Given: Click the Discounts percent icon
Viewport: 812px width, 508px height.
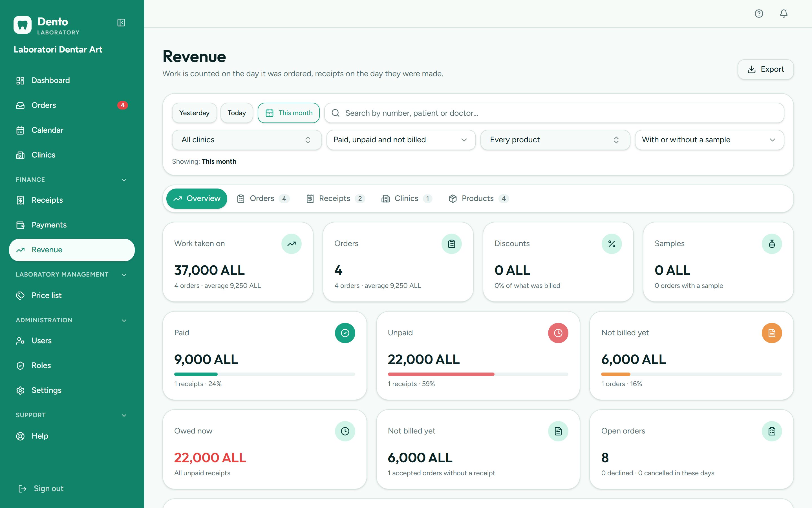Looking at the screenshot, I should (611, 244).
